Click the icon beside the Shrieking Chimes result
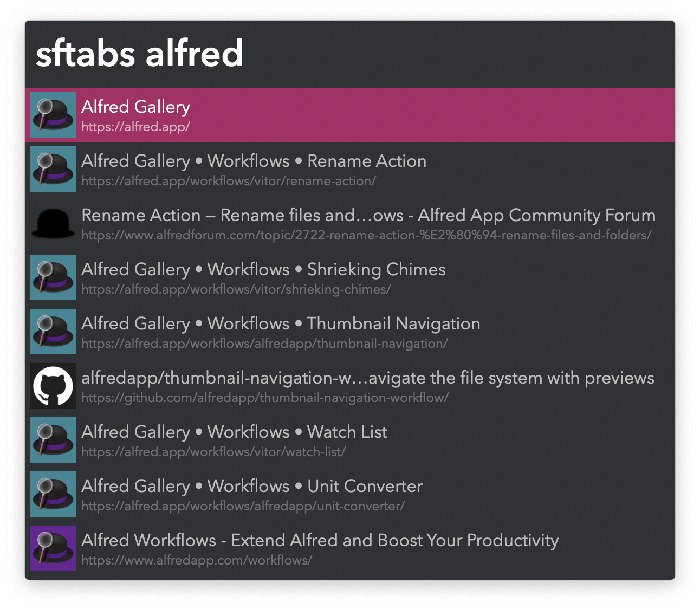 click(x=53, y=277)
